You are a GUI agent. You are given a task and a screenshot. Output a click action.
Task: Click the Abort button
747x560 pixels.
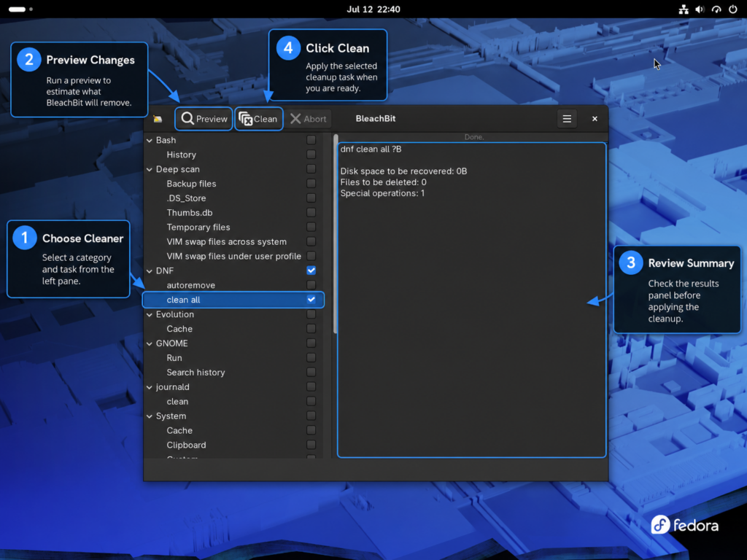point(309,119)
